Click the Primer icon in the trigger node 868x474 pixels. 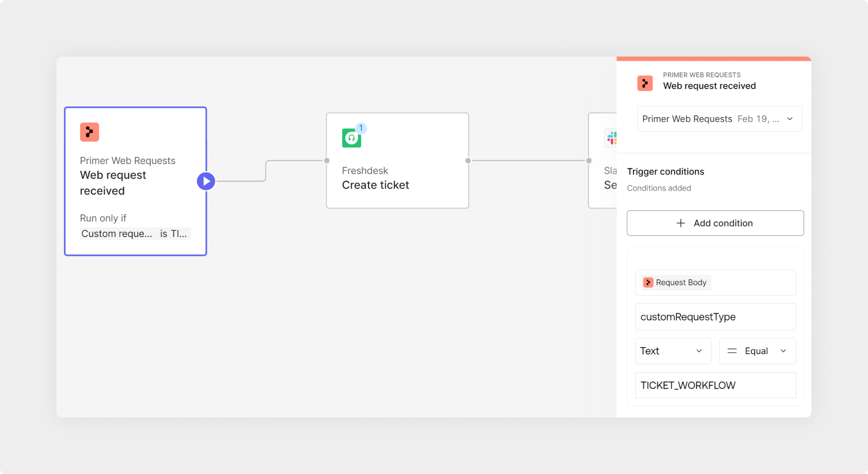[89, 132]
